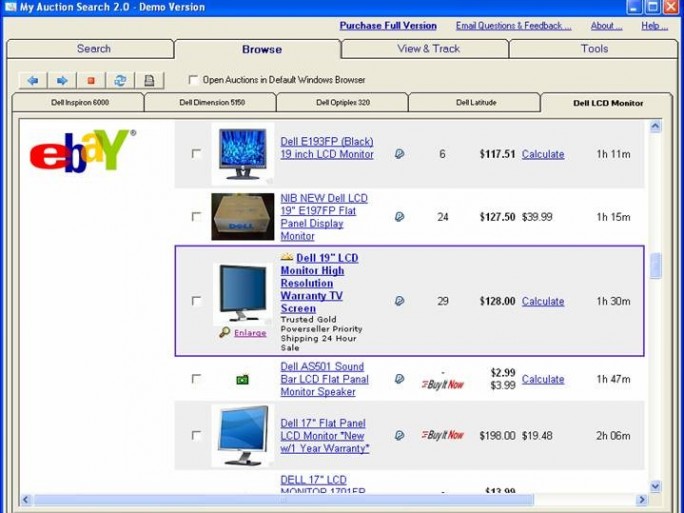Click PayPal icon for Dell 19" LCD Monitor High Resolution

399,301
